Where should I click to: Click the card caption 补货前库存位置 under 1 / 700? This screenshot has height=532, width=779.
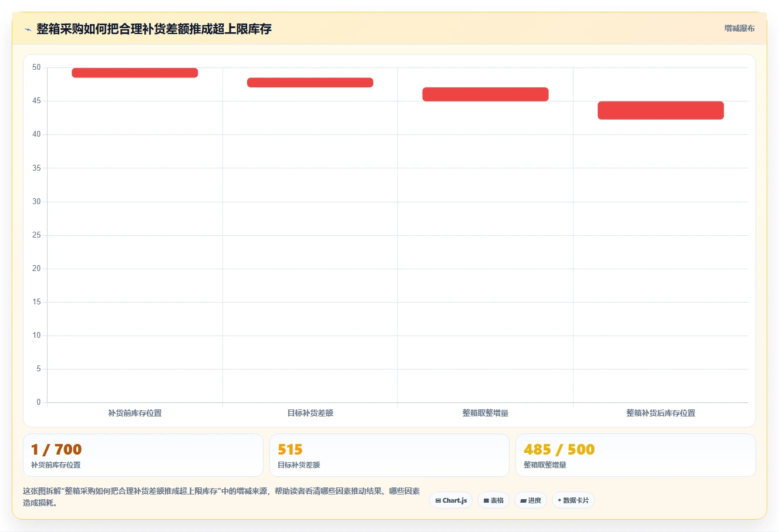(56, 465)
